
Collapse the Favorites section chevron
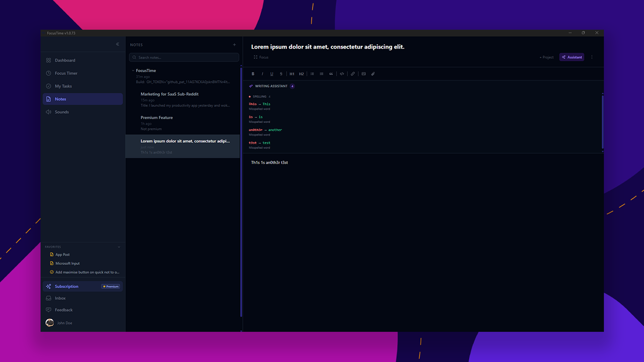pos(119,247)
